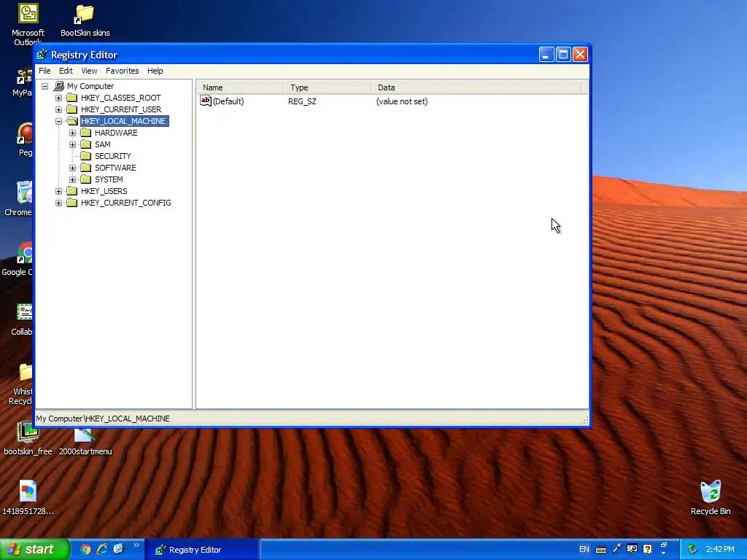The height and width of the screenshot is (560, 747).
Task: Click the HKEY_CLASSES_ROOT folder icon
Action: coord(72,98)
